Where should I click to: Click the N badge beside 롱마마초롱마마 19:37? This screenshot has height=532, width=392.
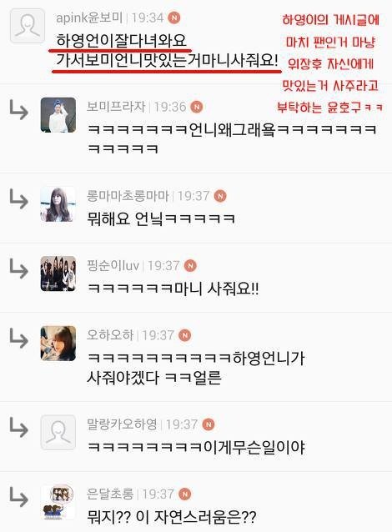coord(220,196)
